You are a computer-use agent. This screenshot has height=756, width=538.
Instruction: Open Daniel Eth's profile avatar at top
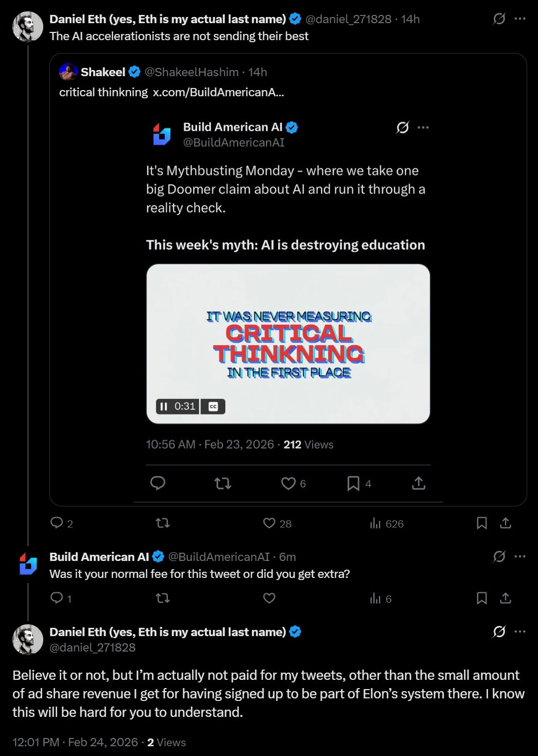coord(28,27)
